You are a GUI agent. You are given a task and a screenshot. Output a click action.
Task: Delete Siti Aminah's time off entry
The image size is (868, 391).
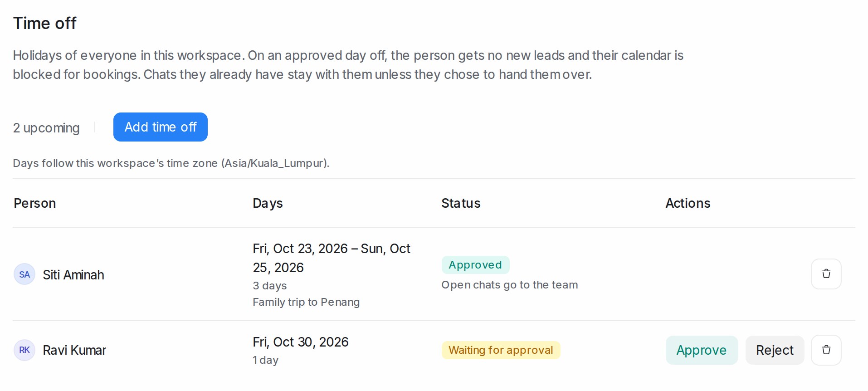pyautogui.click(x=826, y=274)
